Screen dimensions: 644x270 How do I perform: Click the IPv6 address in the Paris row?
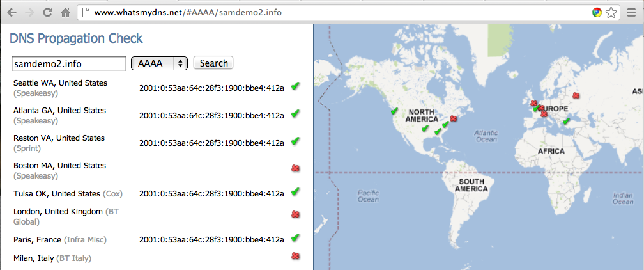click(211, 239)
